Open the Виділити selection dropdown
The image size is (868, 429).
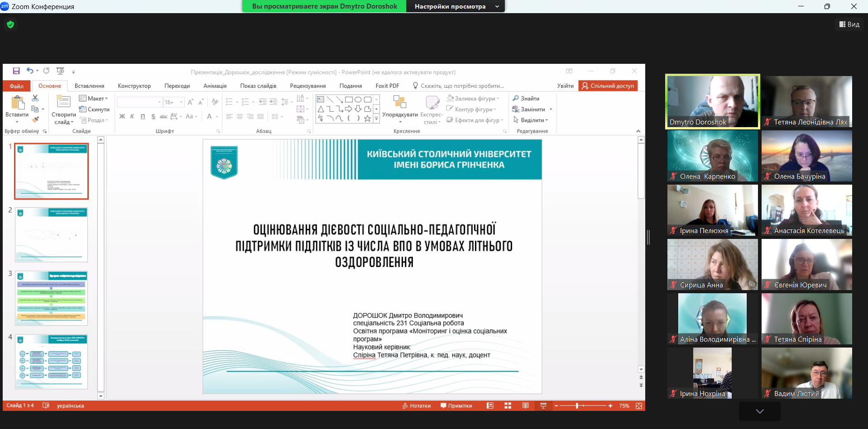coord(531,120)
